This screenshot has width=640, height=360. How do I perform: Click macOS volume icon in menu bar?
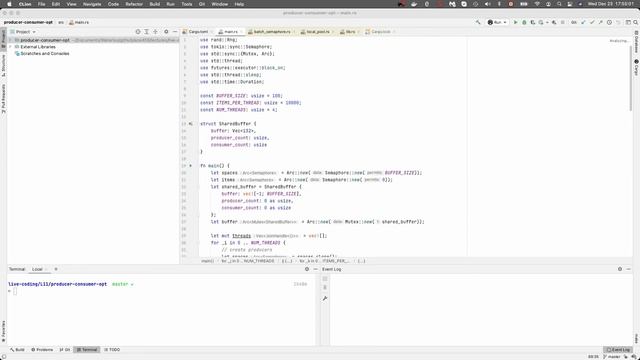point(487,4)
